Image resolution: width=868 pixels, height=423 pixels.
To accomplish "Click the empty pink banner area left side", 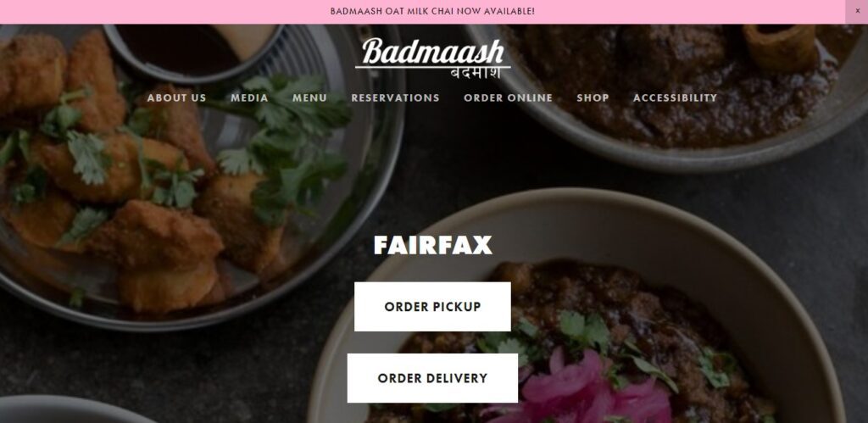I will [165, 11].
